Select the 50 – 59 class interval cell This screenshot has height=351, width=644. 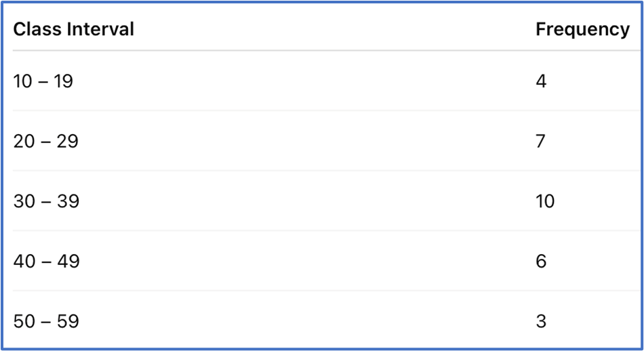[46, 321]
